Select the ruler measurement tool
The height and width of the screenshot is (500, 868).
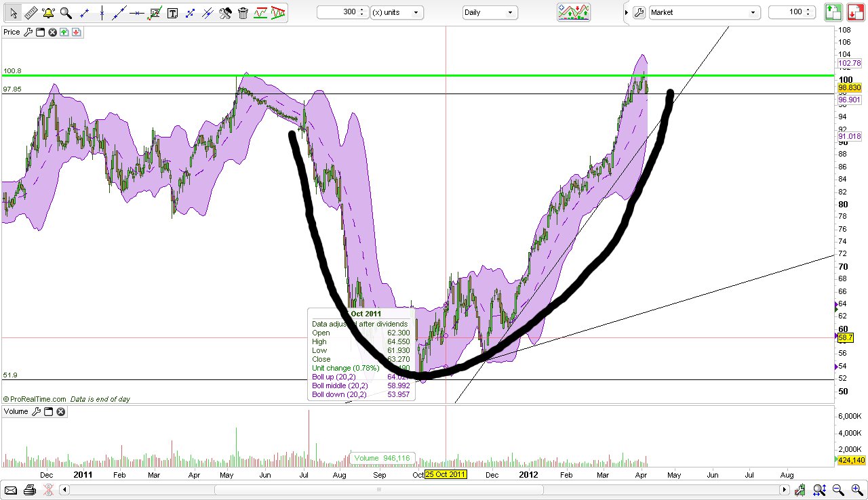(x=31, y=12)
